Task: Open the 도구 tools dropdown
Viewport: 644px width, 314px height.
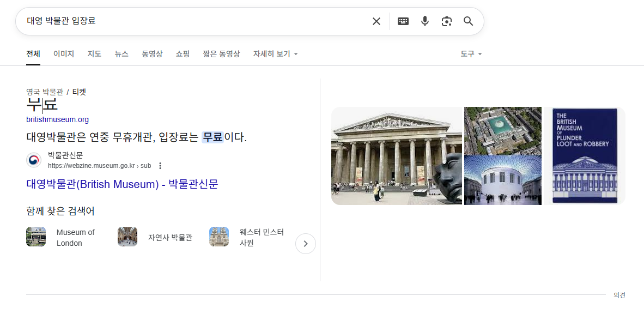Action: (471, 54)
